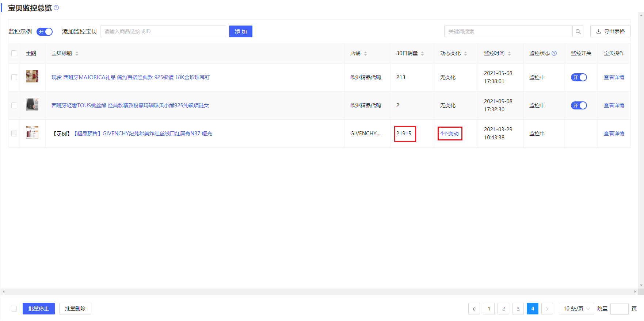The height and width of the screenshot is (321, 644).
Task: Click the help icon beside 宝贝监控总览
Action: [x=56, y=8]
